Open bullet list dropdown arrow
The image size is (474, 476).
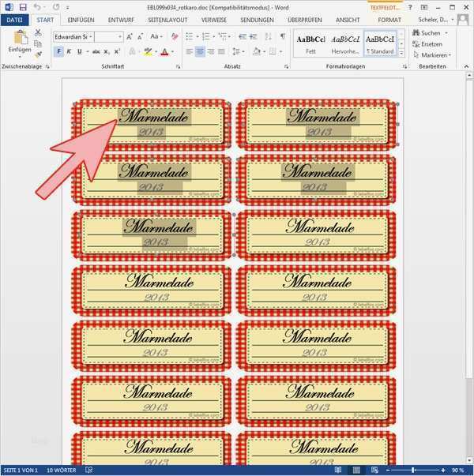pyautogui.click(x=197, y=37)
